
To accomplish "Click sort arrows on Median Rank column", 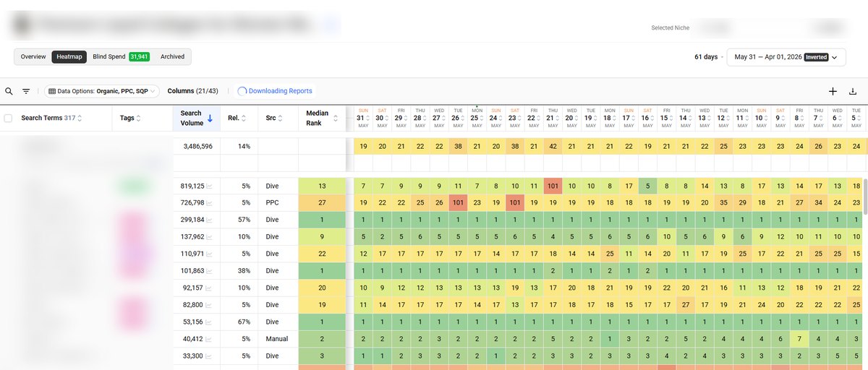I will 335,119.
